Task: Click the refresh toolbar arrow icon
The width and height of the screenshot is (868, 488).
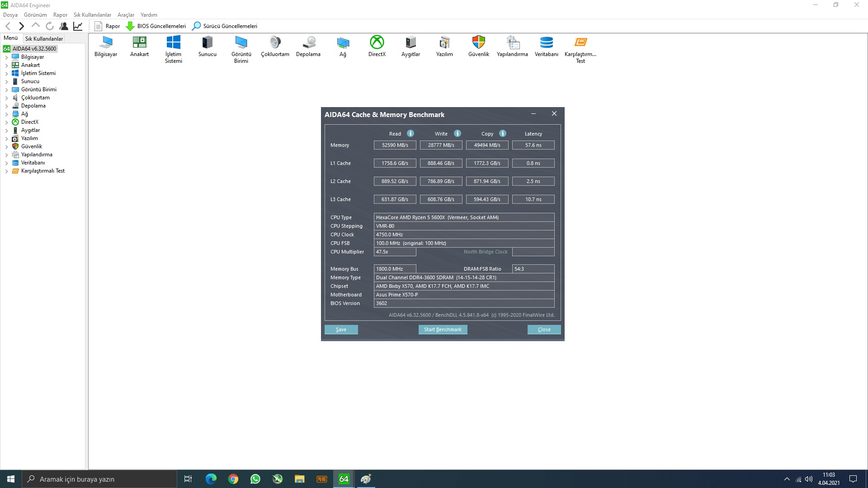Action: tap(50, 26)
